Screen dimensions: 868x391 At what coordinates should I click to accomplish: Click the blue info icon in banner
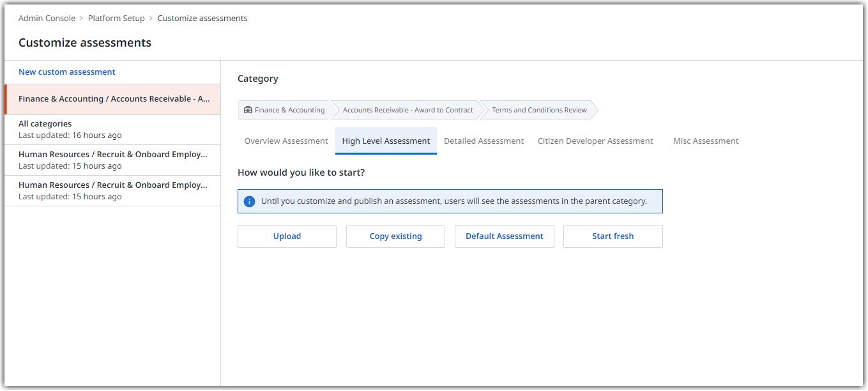[249, 201]
